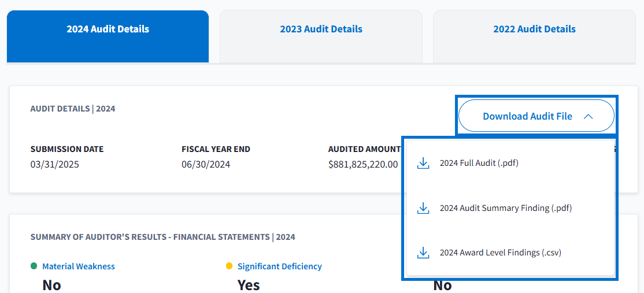644x293 pixels.
Task: Click the yellow dot beside Significant Deficiency
Action: point(229,266)
